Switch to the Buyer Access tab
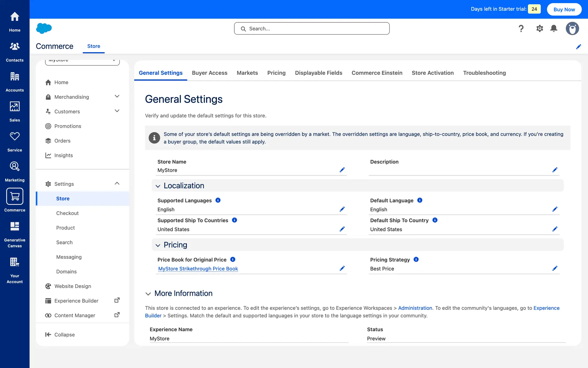The width and height of the screenshot is (588, 368). pyautogui.click(x=209, y=73)
